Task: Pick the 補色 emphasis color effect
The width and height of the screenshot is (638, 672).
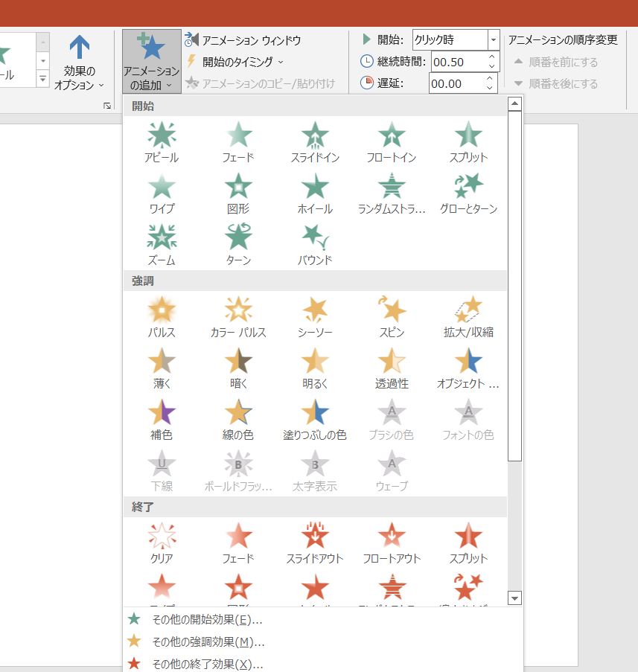Action: pos(162,419)
